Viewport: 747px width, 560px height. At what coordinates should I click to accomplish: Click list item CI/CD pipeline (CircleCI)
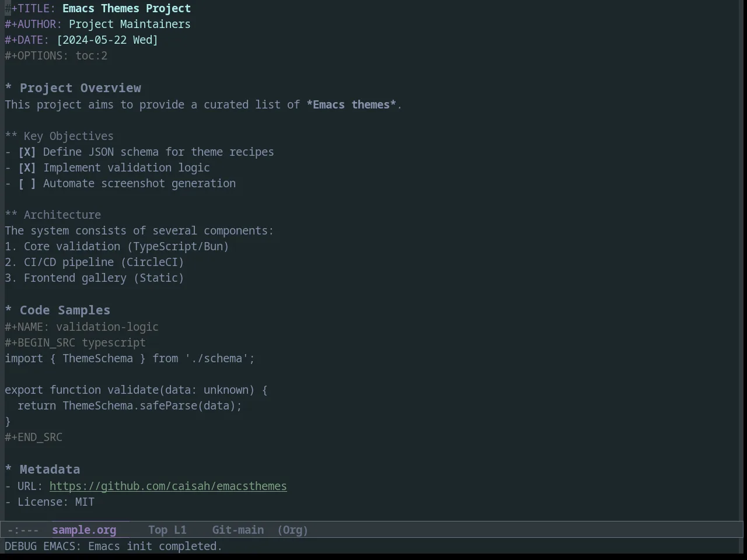click(x=95, y=262)
